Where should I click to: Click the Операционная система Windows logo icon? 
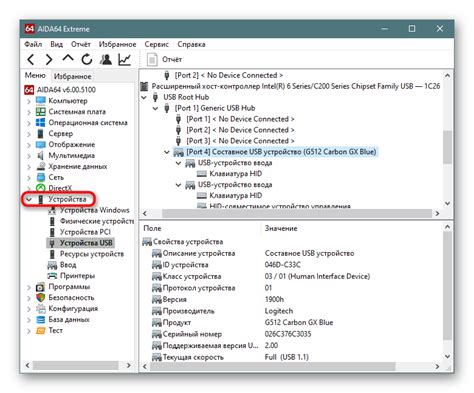point(40,123)
